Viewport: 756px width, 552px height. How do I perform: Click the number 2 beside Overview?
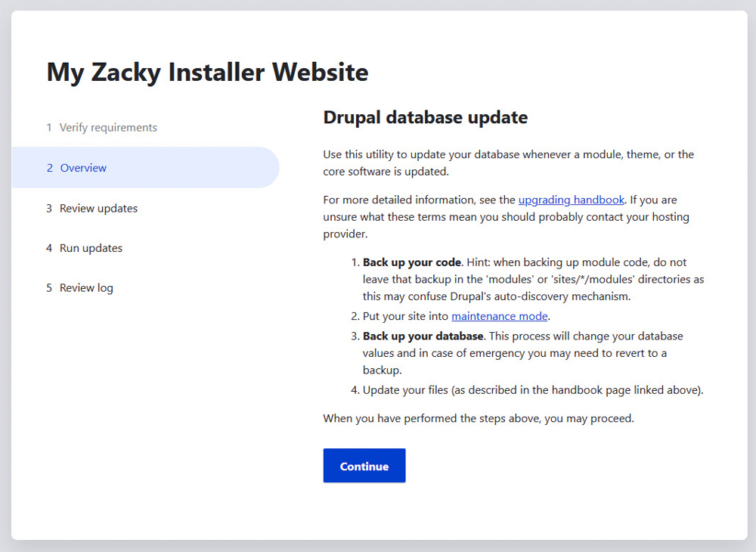click(49, 168)
